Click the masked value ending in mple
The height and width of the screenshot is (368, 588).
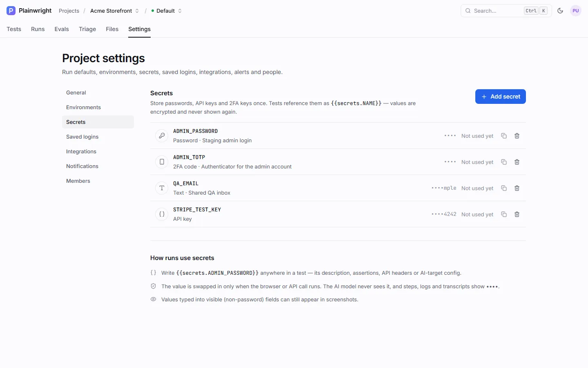click(x=444, y=188)
